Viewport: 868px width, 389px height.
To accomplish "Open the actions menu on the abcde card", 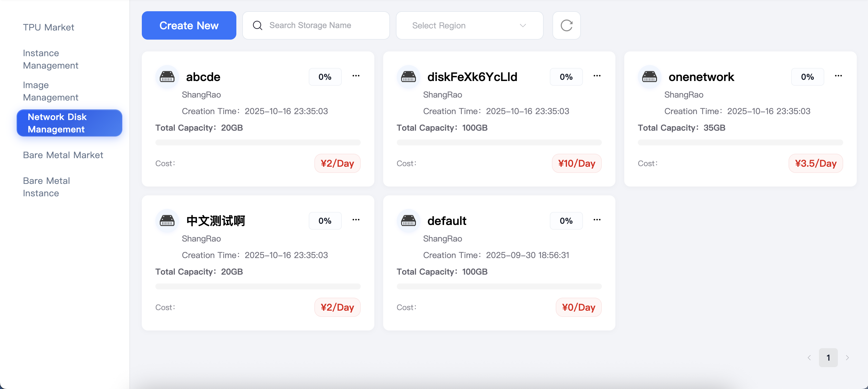I will [x=356, y=76].
